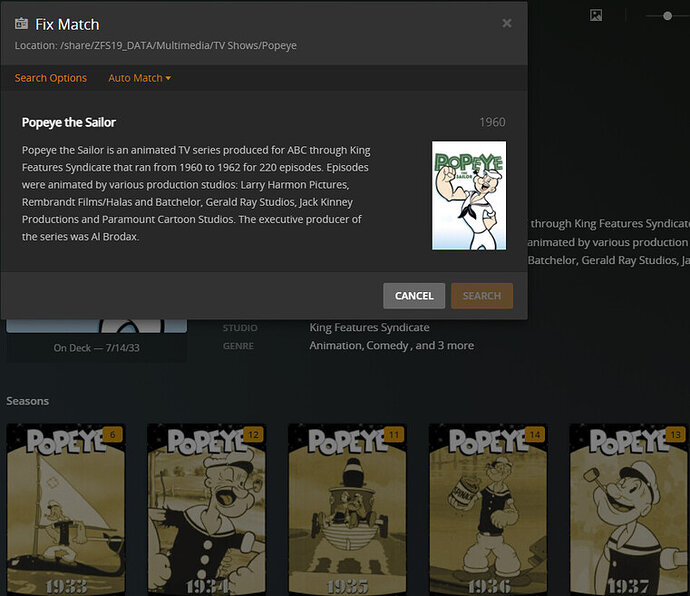Click the Fix Match title icon

coord(21,23)
